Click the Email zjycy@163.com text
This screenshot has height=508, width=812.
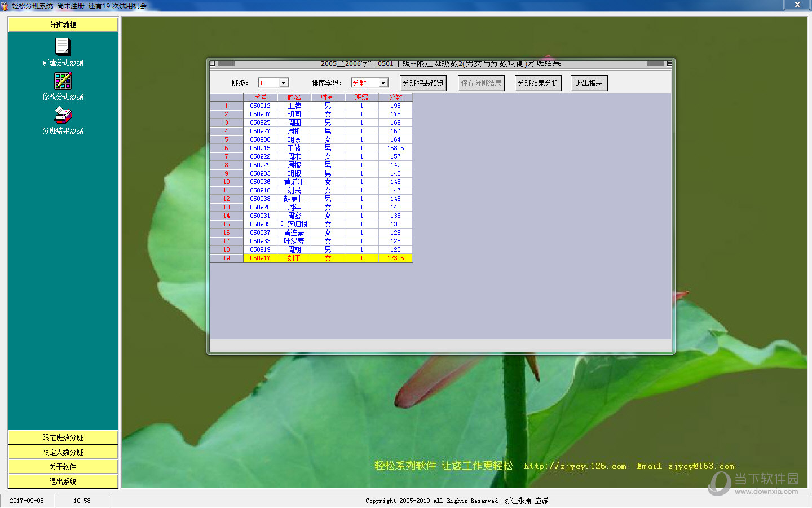pos(685,466)
